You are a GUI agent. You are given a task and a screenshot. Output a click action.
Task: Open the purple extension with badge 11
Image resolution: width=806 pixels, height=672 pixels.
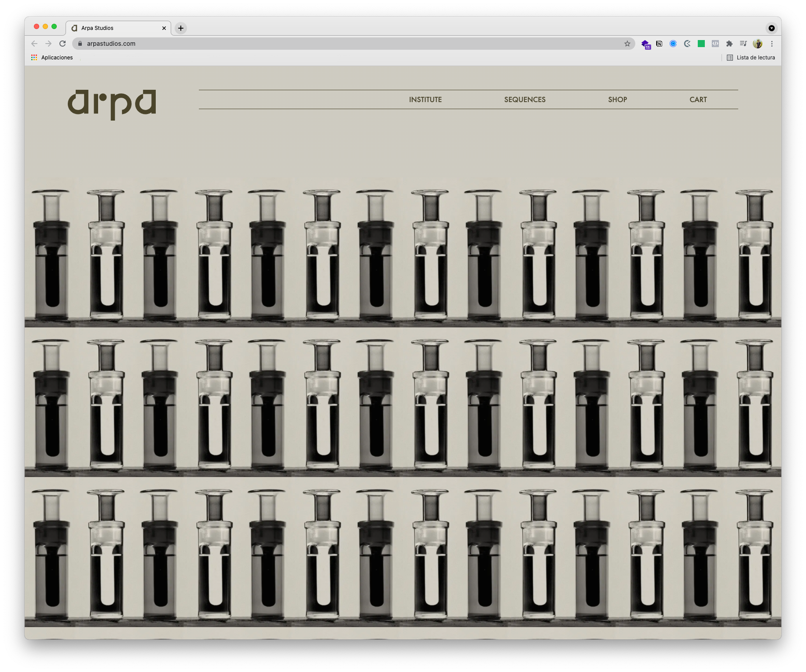point(645,44)
